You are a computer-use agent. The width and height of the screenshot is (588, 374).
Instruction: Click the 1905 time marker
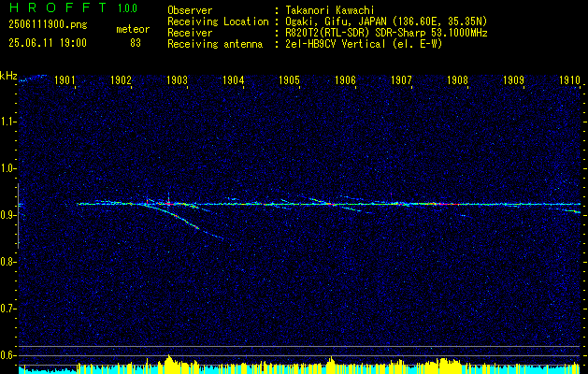click(x=289, y=79)
